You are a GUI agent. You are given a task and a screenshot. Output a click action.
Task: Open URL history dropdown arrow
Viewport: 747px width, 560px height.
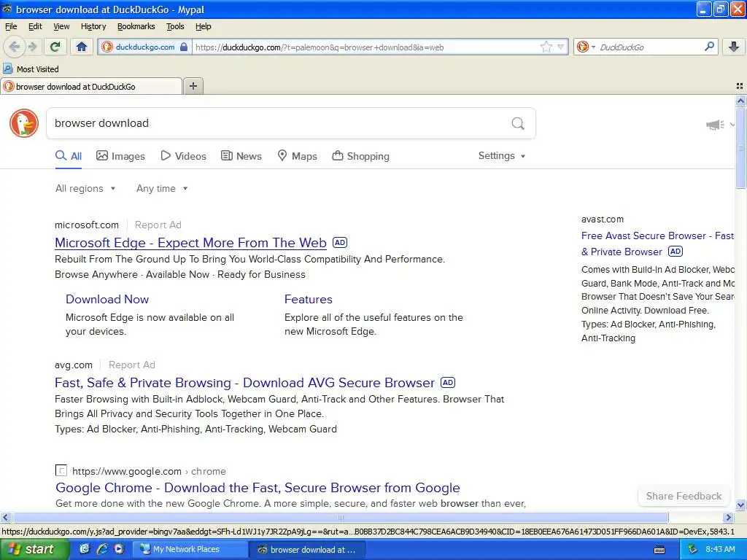(561, 47)
